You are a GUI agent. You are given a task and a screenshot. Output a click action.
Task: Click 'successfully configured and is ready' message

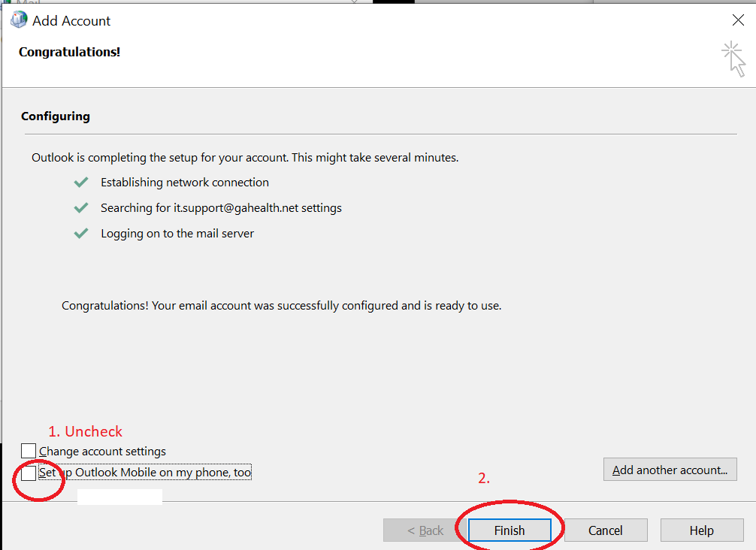pyautogui.click(x=282, y=306)
